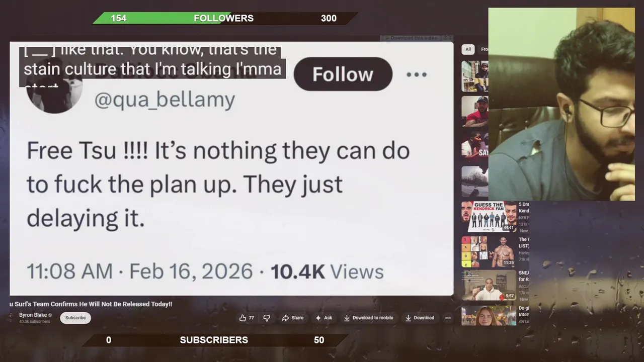Click the Follow button on tweet
This screenshot has width=644, height=362.
(343, 74)
